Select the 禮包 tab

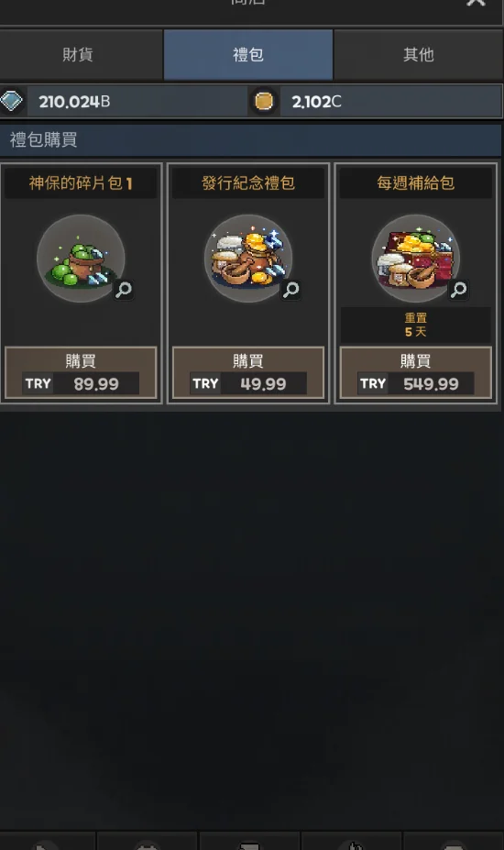pos(248,54)
